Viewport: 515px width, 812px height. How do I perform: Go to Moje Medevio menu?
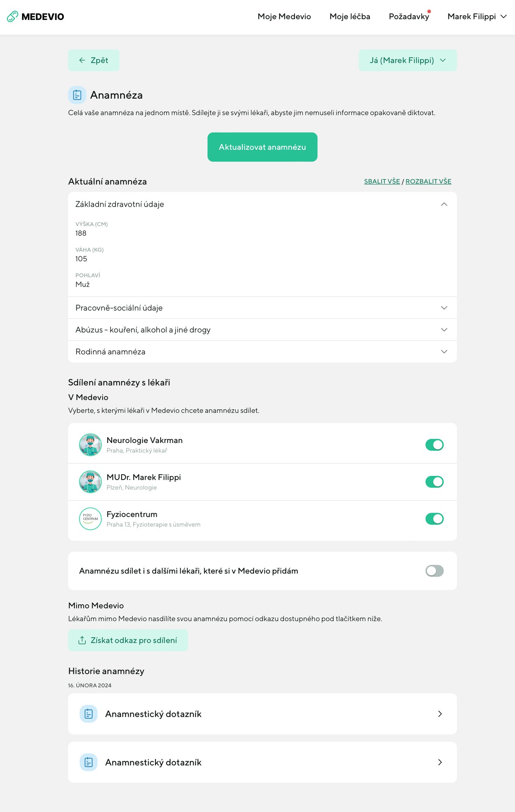284,17
